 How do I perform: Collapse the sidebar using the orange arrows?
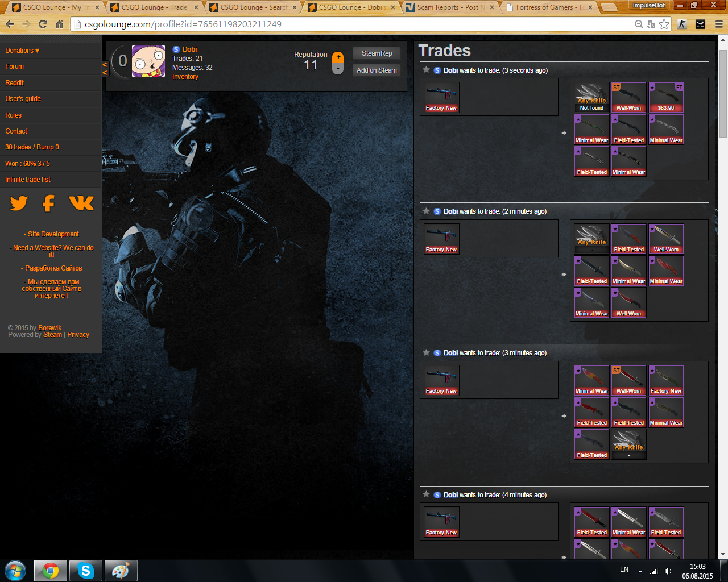click(x=105, y=69)
